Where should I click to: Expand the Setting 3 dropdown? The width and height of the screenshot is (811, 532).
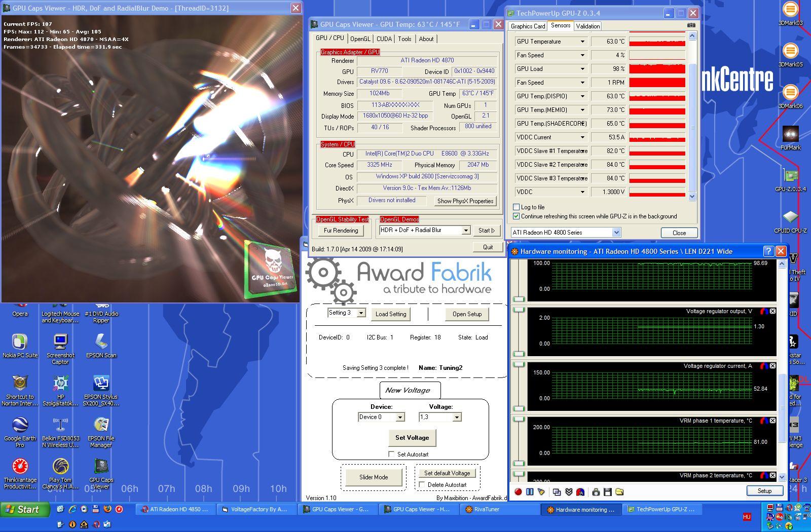pos(361,313)
